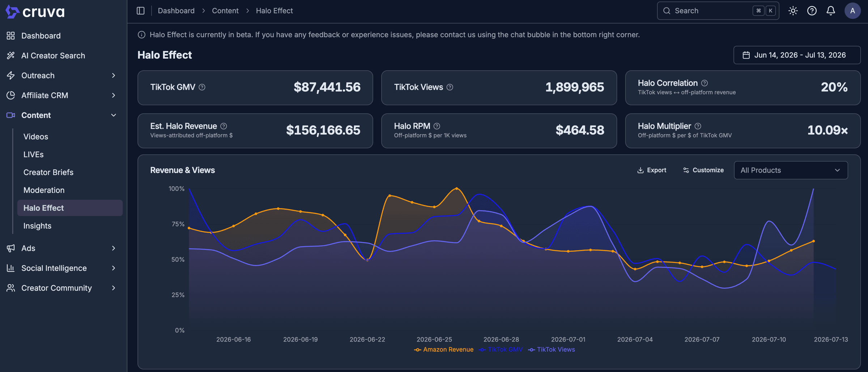
Task: Click the Creator Community people icon
Action: pyautogui.click(x=10, y=288)
